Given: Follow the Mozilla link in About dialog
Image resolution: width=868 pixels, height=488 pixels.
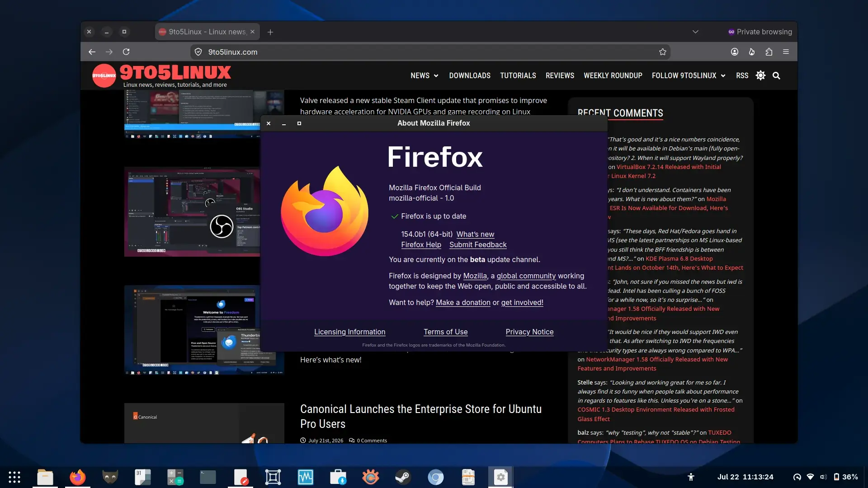Looking at the screenshot, I should coord(475,276).
